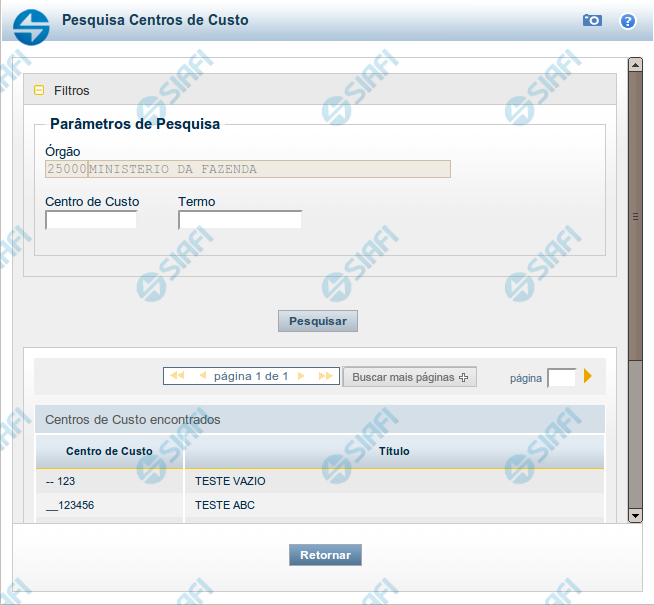Go to next page arrow
Viewport: 654px width, 605px height.
[x=300, y=376]
